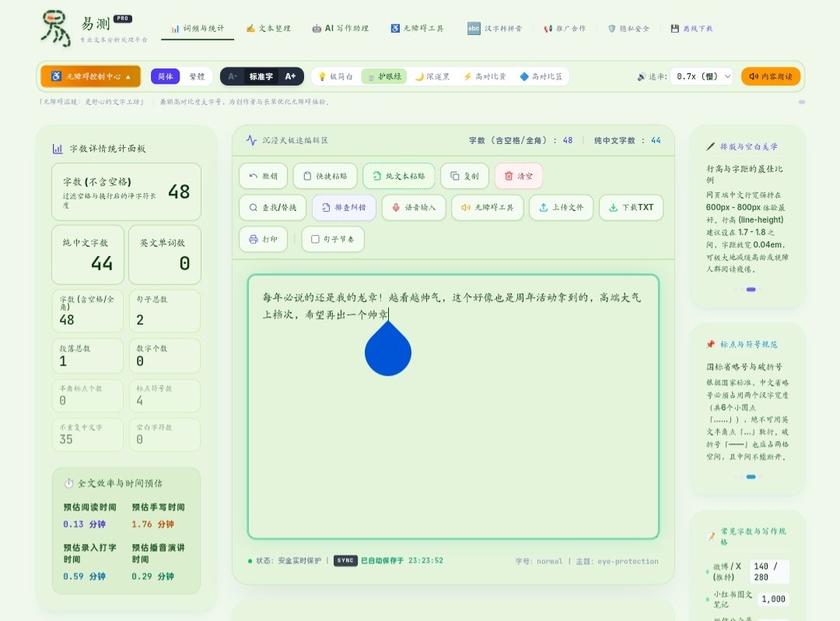This screenshot has height=621, width=840.
Task: Click the 预估手写时间 value 1.76 分钟
Action: coord(152,524)
